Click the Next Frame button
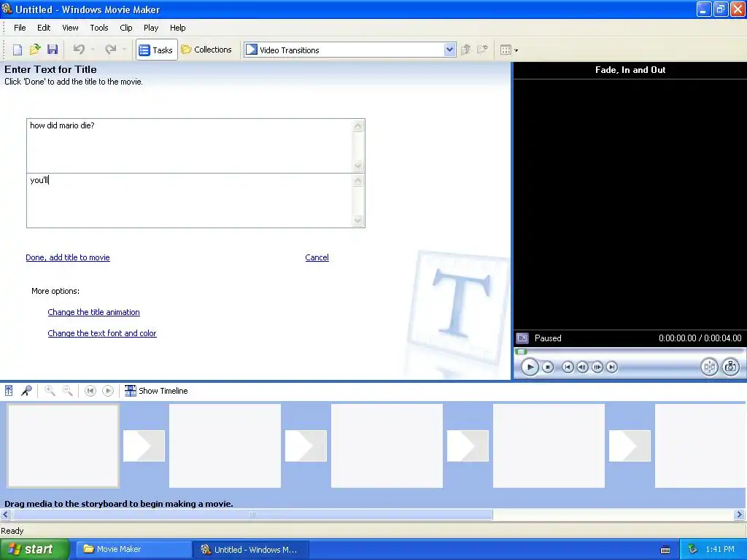The width and height of the screenshot is (747, 560). [x=597, y=367]
